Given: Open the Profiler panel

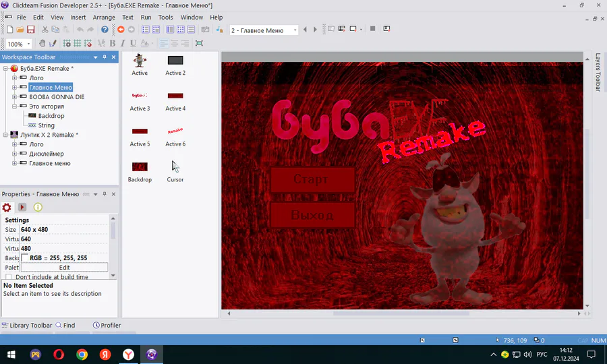Looking at the screenshot, I should pos(107,326).
